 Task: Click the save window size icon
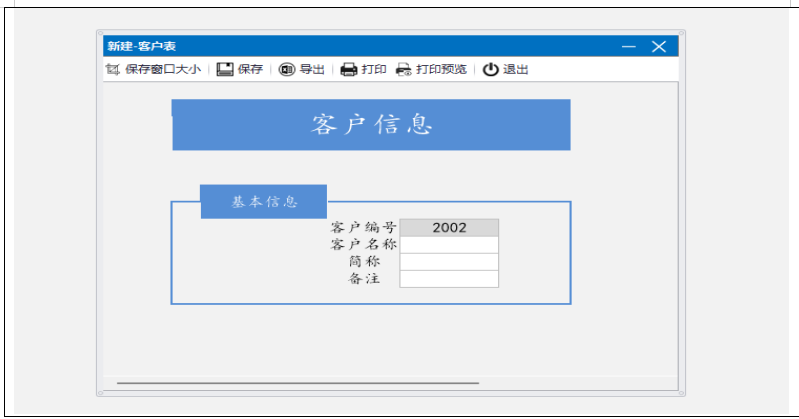tap(112, 70)
